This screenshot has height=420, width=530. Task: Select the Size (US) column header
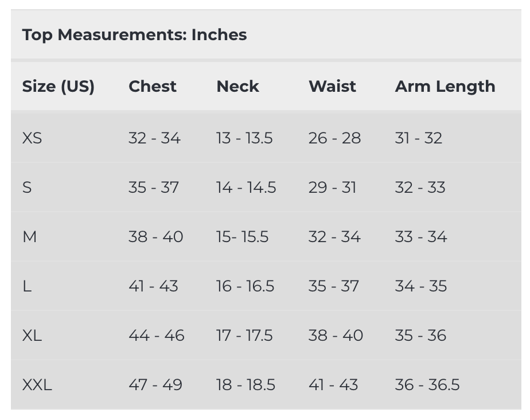(x=58, y=87)
